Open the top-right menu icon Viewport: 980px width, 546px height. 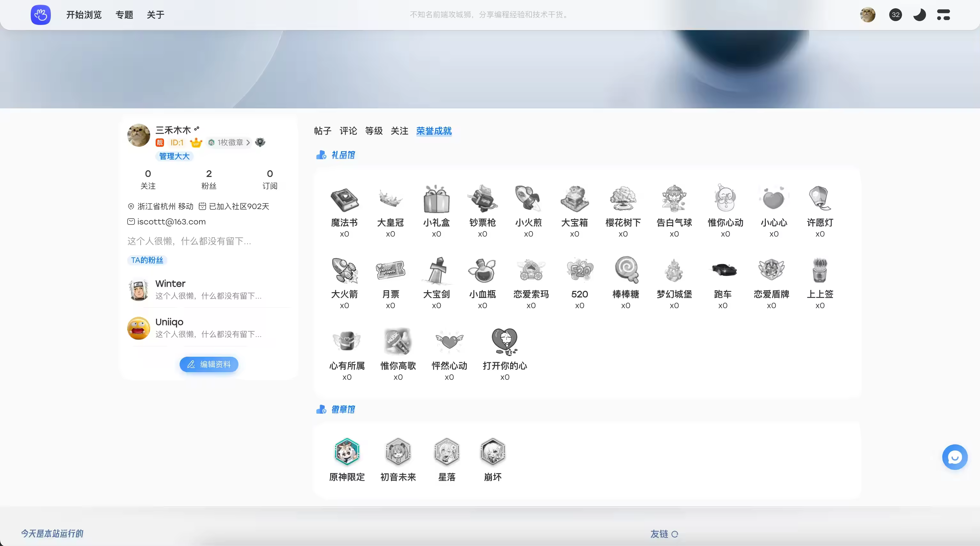pyautogui.click(x=944, y=15)
